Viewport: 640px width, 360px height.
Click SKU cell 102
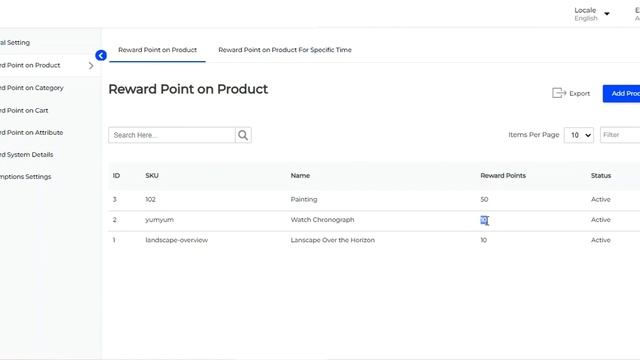(150, 200)
